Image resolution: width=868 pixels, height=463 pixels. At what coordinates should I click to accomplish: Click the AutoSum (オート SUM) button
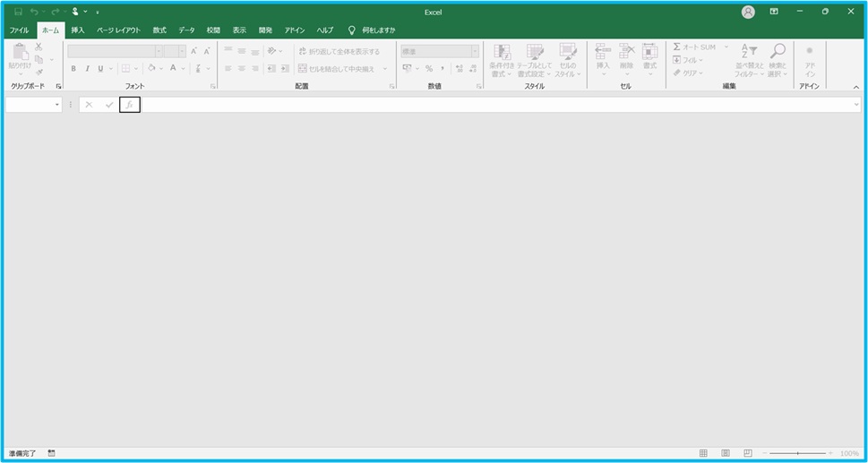[695, 47]
